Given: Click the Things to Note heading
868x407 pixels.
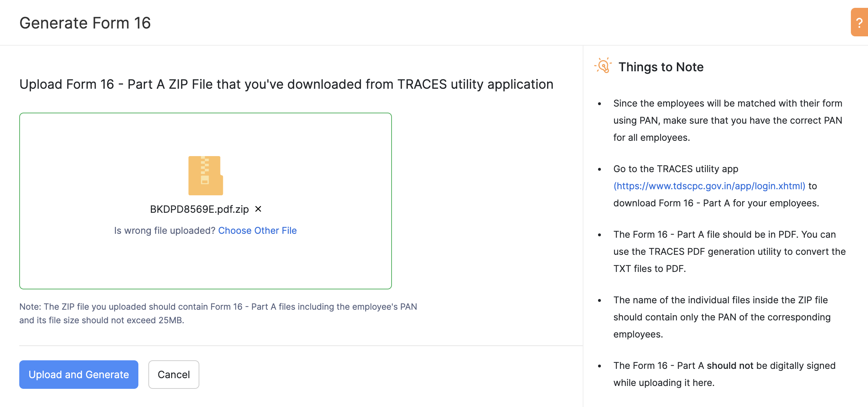Looking at the screenshot, I should pos(661,67).
